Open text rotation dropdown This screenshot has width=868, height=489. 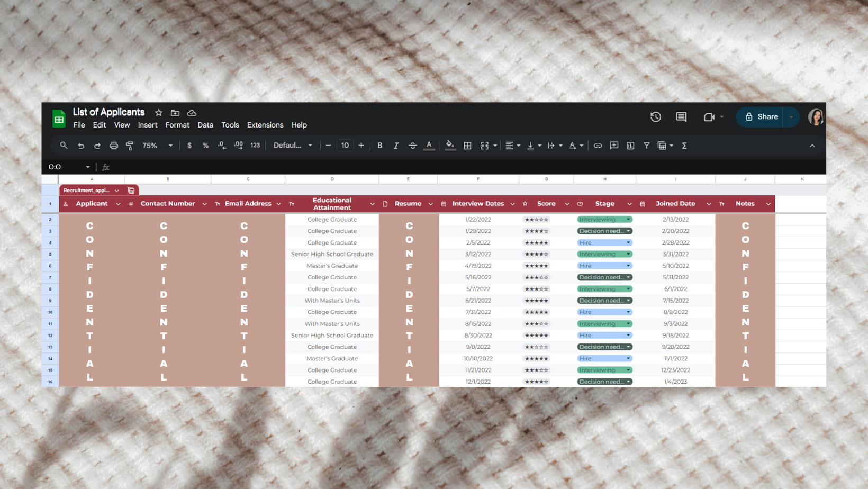point(576,146)
